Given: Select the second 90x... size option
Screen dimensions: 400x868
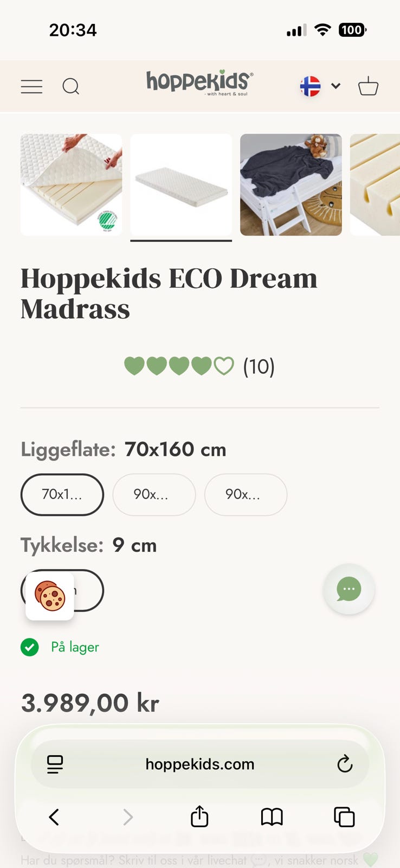Looking at the screenshot, I should point(246,494).
